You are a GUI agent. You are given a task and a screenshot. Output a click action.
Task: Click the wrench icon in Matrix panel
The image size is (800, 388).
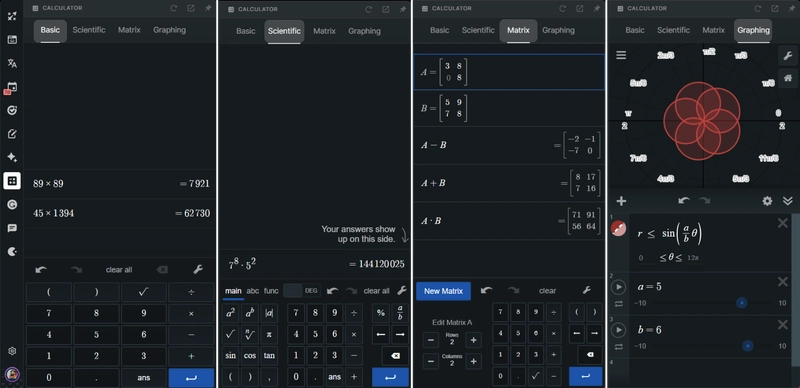pos(587,290)
